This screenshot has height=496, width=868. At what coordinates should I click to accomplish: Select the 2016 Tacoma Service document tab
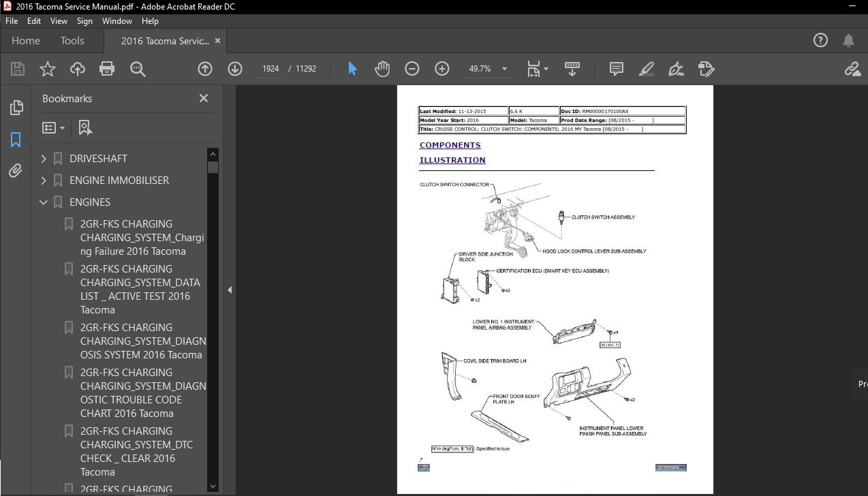point(165,41)
